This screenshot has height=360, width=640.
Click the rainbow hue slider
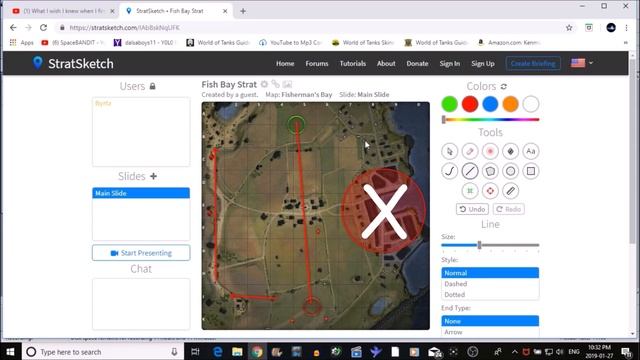click(490, 120)
